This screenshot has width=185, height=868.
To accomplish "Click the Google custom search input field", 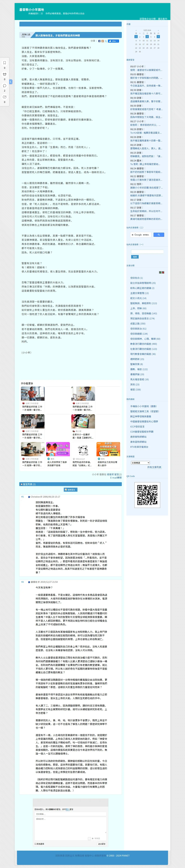I will click(x=141, y=234).
